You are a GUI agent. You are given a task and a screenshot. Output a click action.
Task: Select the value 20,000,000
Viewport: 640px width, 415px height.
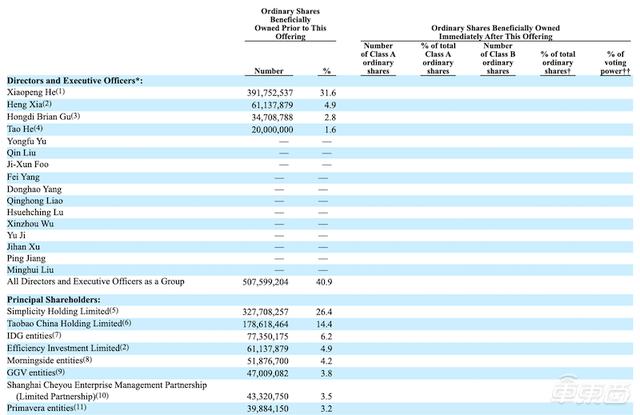pyautogui.click(x=272, y=130)
